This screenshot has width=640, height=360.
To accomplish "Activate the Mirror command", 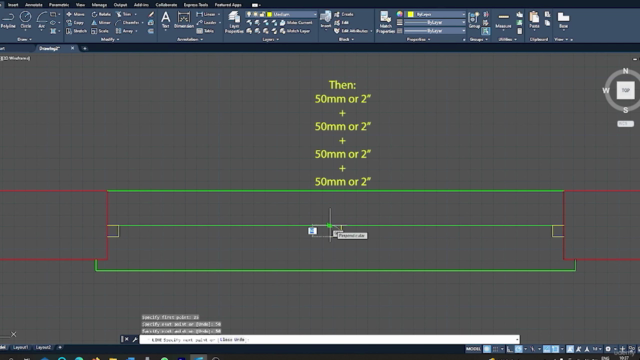I will pyautogui.click(x=101, y=23).
